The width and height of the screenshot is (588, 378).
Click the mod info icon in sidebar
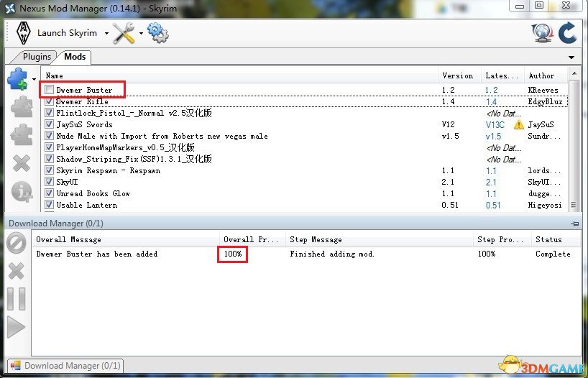click(22, 191)
